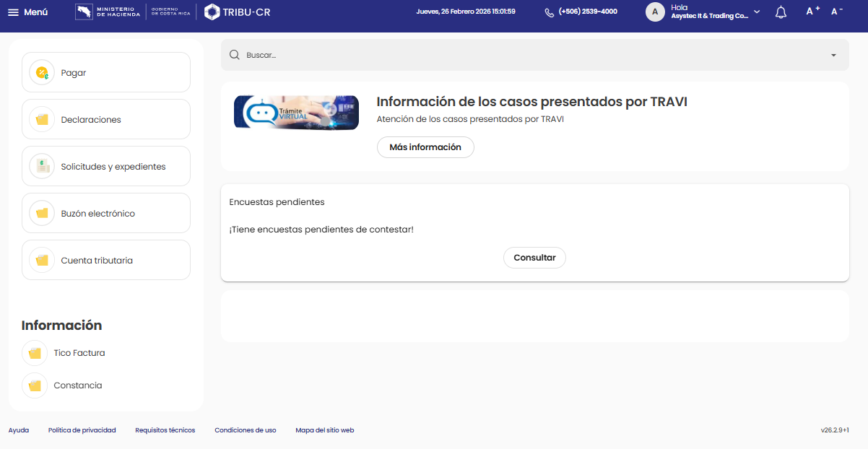Expand the search bar dropdown arrow
This screenshot has width=868, height=449.
click(833, 56)
